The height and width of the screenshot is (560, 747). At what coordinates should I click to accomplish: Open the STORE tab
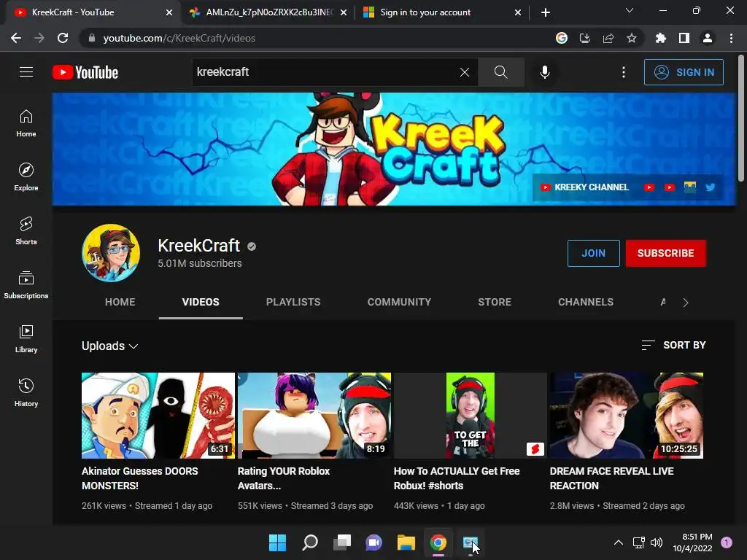click(495, 302)
